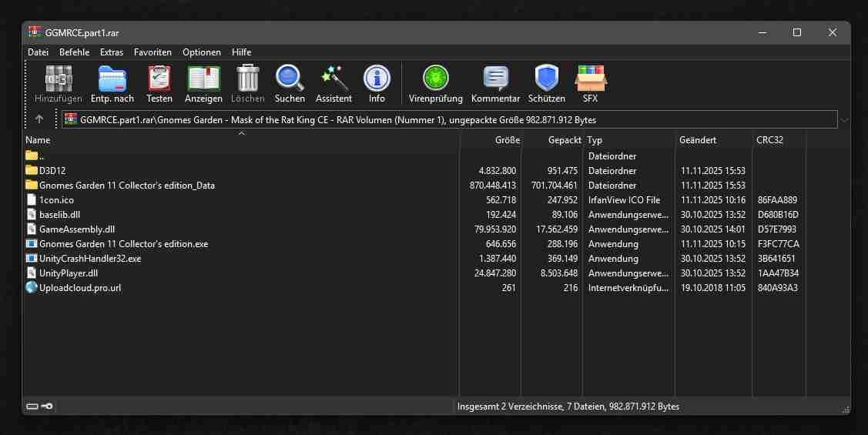868x435 pixels.
Task: Start Virenprüfung scan icon
Action: coord(436,79)
